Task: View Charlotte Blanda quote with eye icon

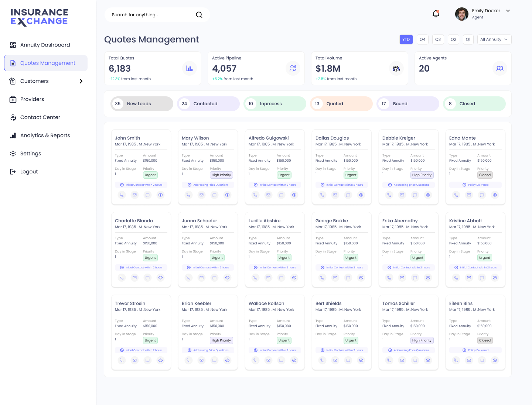Action: point(160,278)
